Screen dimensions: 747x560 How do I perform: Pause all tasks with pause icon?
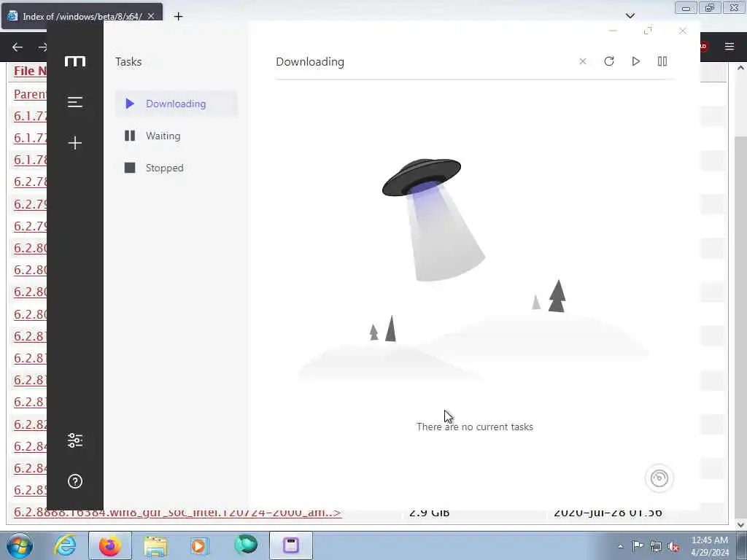662,61
